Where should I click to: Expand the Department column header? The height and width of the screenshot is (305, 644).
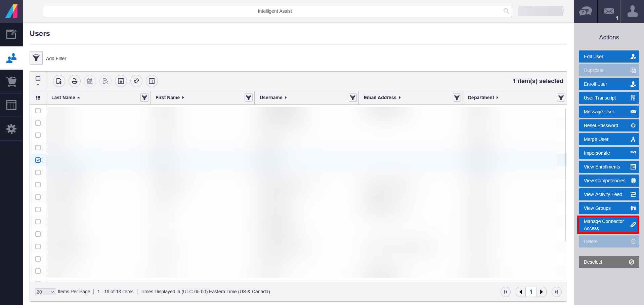[x=483, y=98]
